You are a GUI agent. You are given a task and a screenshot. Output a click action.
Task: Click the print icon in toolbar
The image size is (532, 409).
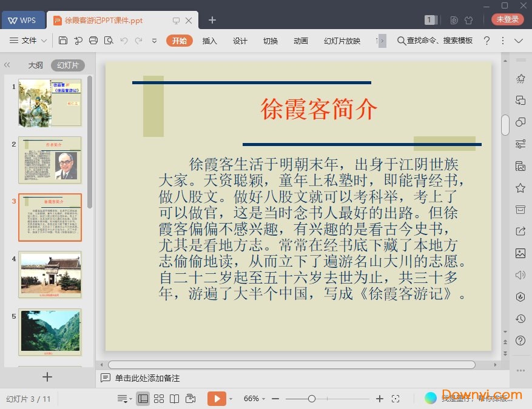pyautogui.click(x=93, y=41)
